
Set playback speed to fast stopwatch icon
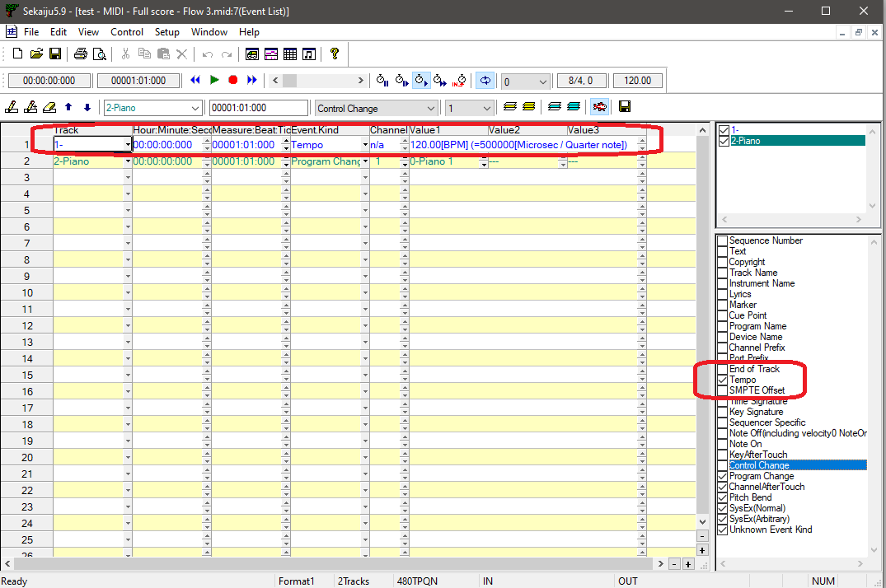pos(439,80)
